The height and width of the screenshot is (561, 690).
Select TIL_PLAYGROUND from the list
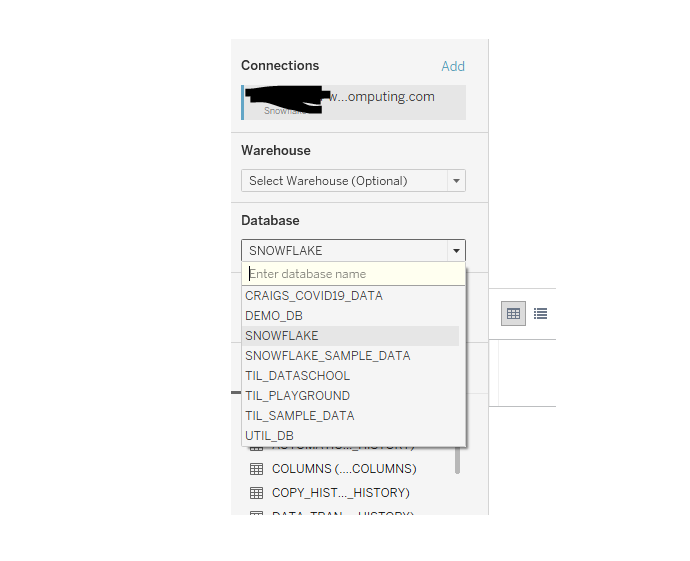[297, 396]
